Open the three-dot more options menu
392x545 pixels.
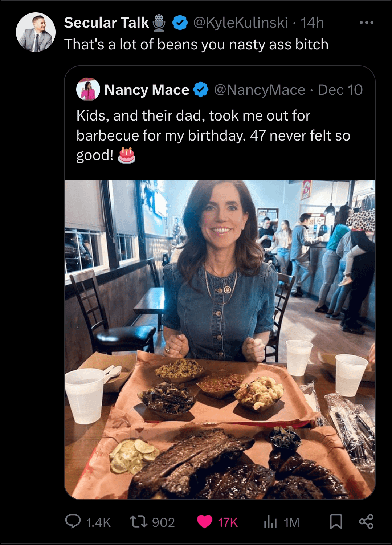(366, 23)
